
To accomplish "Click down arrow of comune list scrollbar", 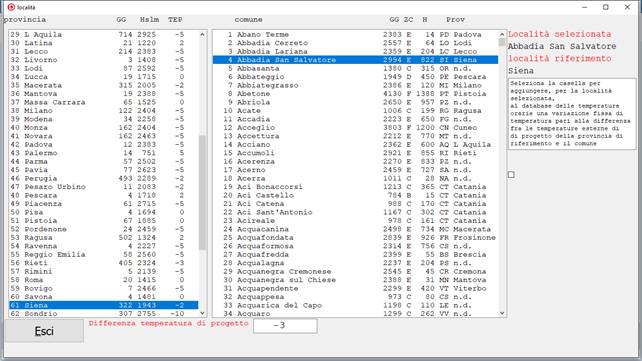I will point(502,313).
